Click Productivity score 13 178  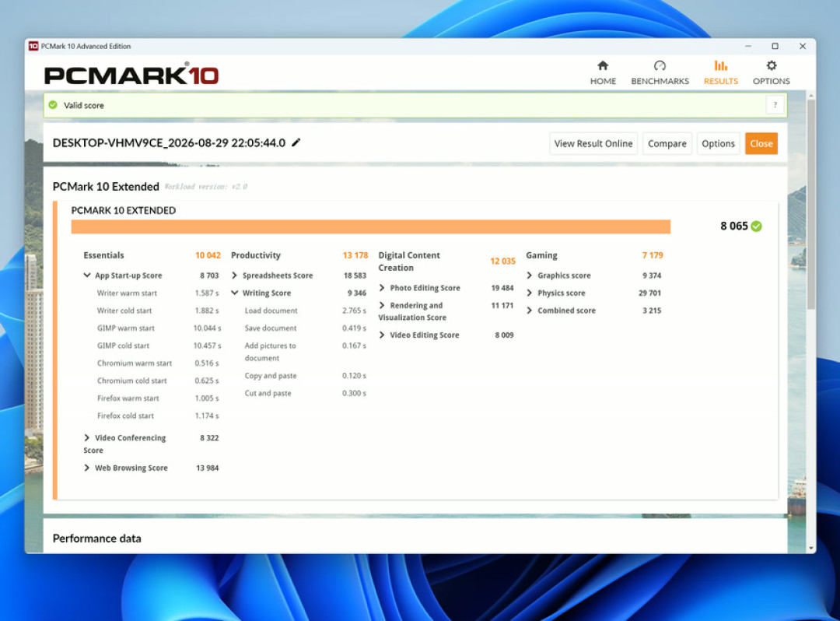(355, 255)
